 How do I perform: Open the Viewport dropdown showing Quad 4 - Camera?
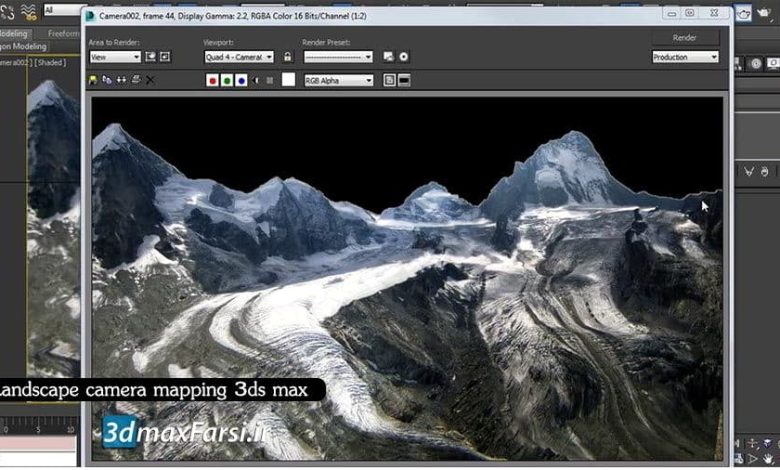coord(239,57)
